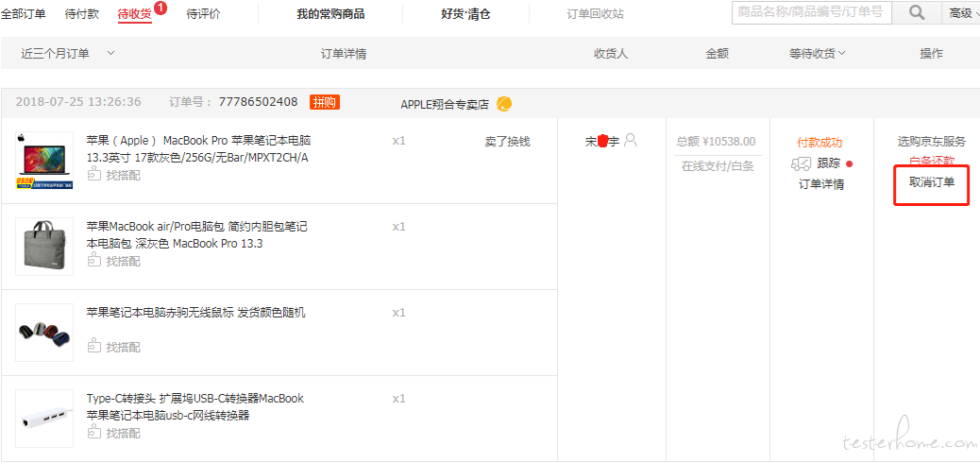Open the 好货·清仓 tab

tap(465, 14)
